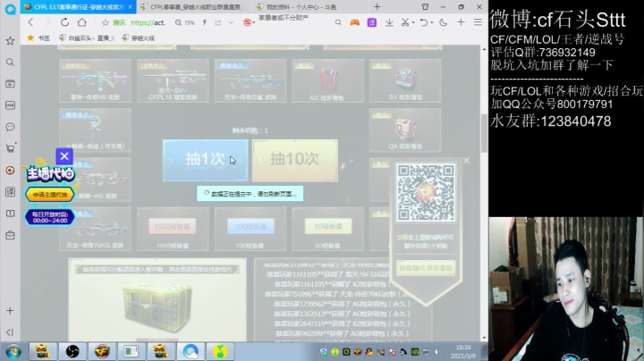Open the sidebar book reader icon
This screenshot has width=644, height=361.
pos(10,214)
